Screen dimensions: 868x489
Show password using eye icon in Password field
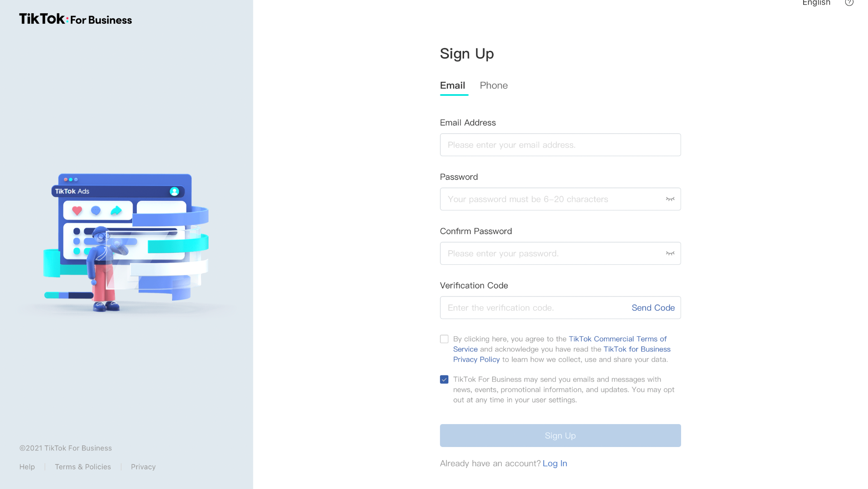(670, 199)
